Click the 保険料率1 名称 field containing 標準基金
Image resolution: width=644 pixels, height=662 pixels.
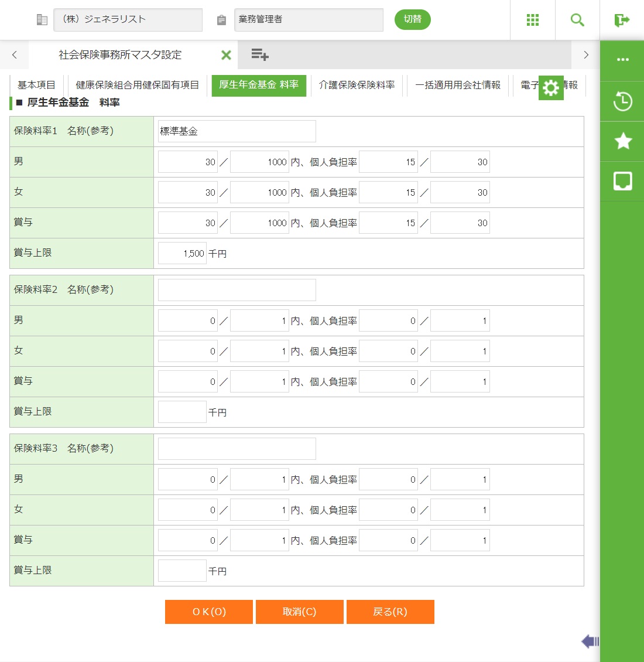coord(237,131)
